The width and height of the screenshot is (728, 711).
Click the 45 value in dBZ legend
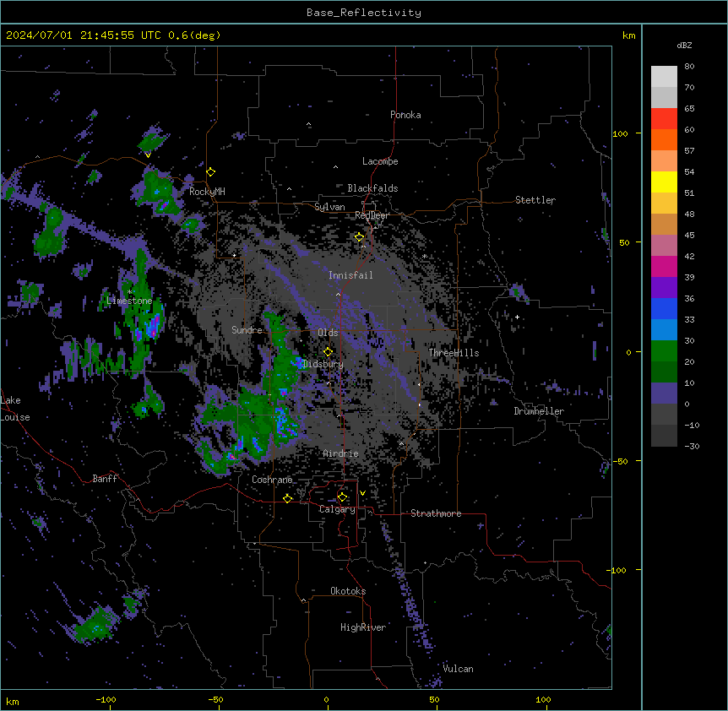click(689, 236)
